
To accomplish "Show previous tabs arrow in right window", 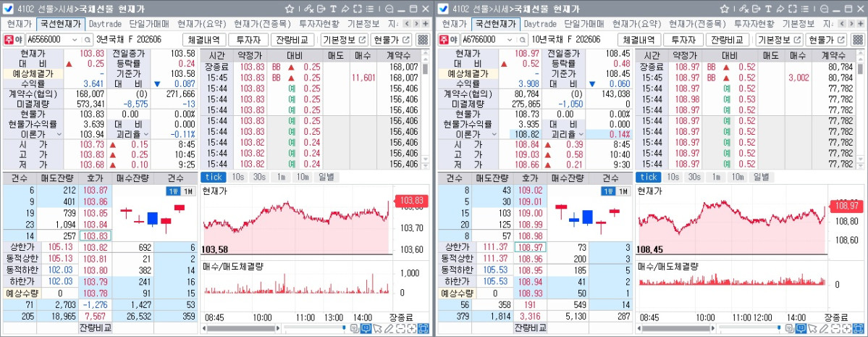I will pos(843,24).
